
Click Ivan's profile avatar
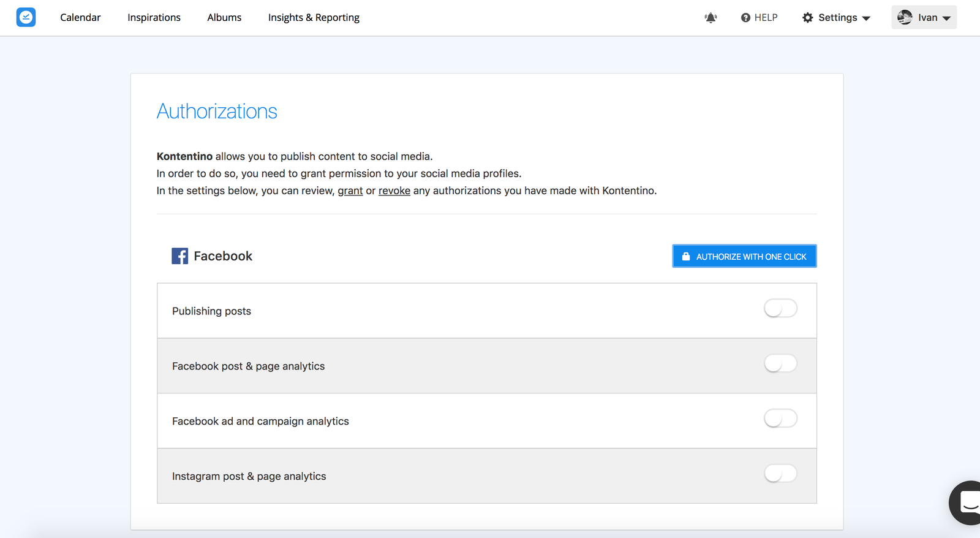coord(905,17)
